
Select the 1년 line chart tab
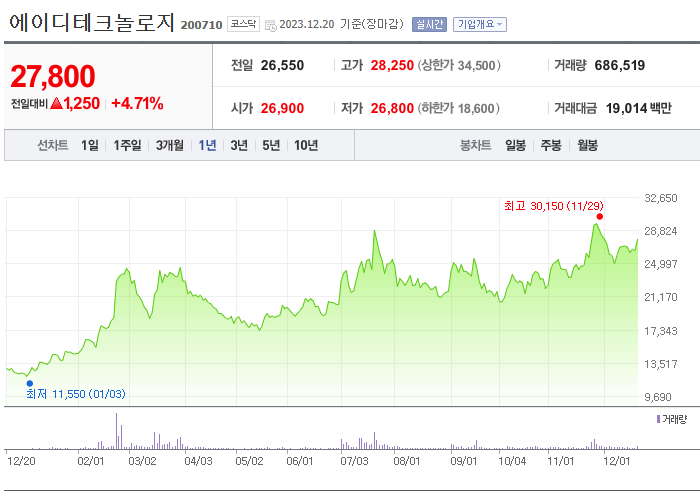[207, 145]
